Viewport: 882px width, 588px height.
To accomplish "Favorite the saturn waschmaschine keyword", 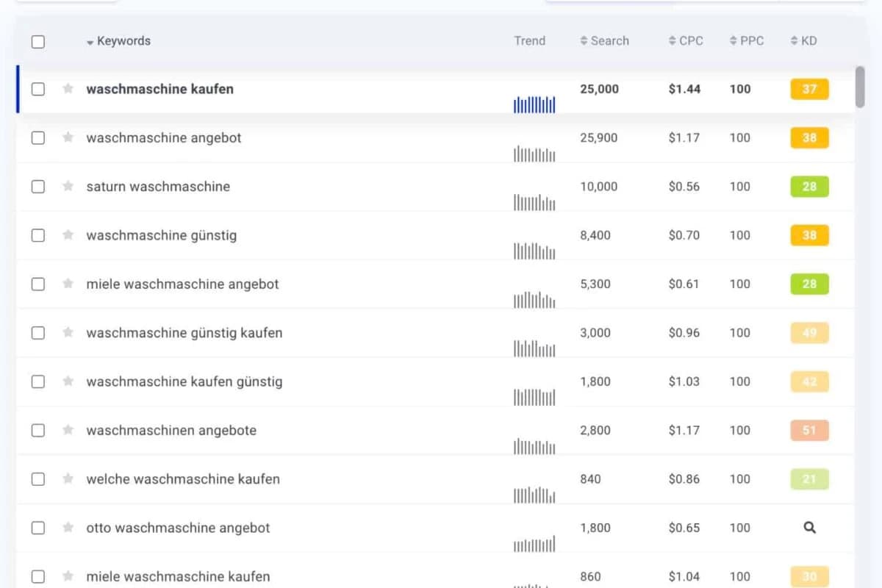I will (68, 187).
